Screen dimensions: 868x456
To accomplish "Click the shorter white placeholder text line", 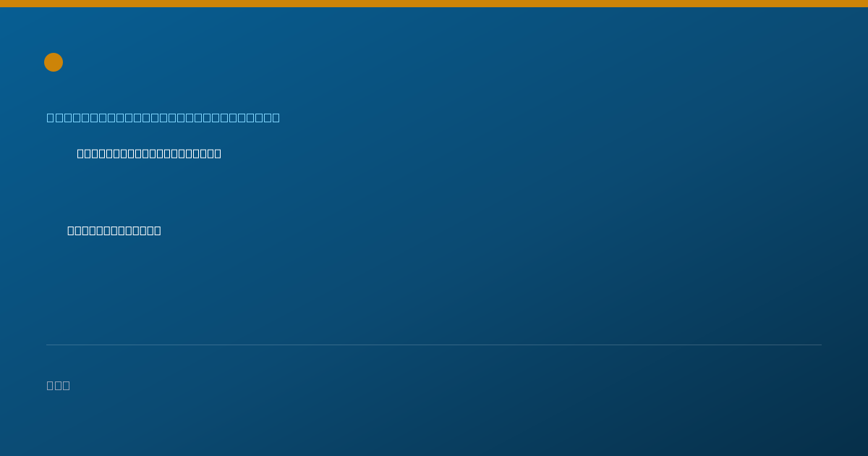I will point(114,230).
